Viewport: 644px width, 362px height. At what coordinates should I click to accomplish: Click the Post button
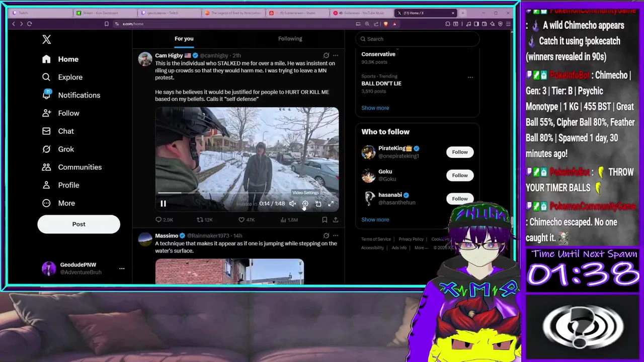tap(78, 224)
